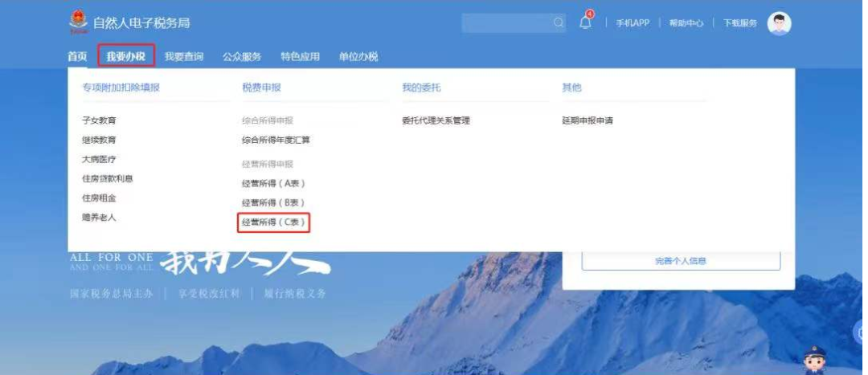
Task: Open the user avatar profile
Action: (779, 23)
